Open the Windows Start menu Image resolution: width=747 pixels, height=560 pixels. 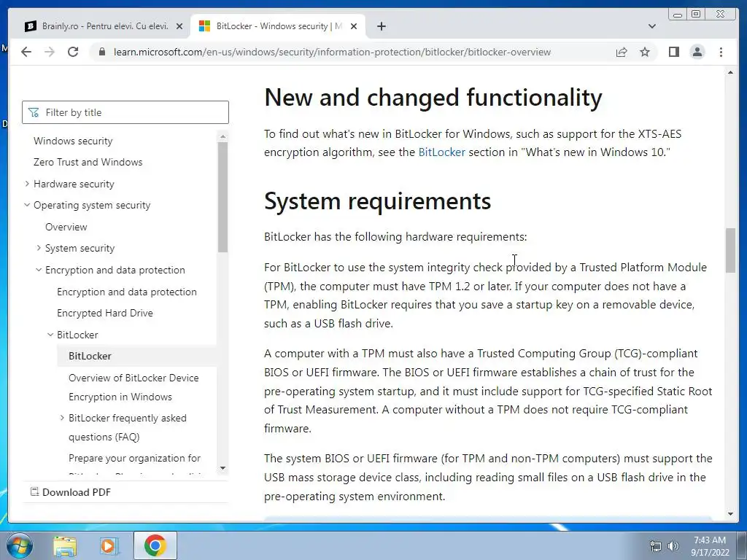(x=20, y=545)
